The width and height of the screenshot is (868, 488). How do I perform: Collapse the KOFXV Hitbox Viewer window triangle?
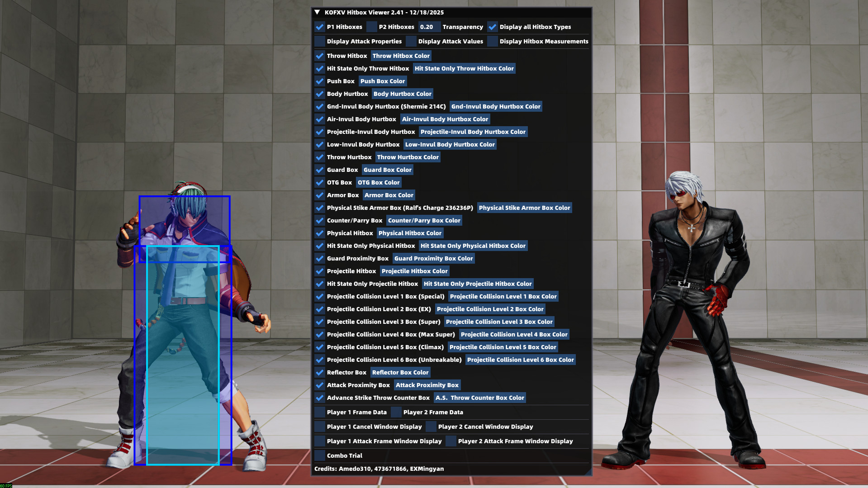click(317, 12)
